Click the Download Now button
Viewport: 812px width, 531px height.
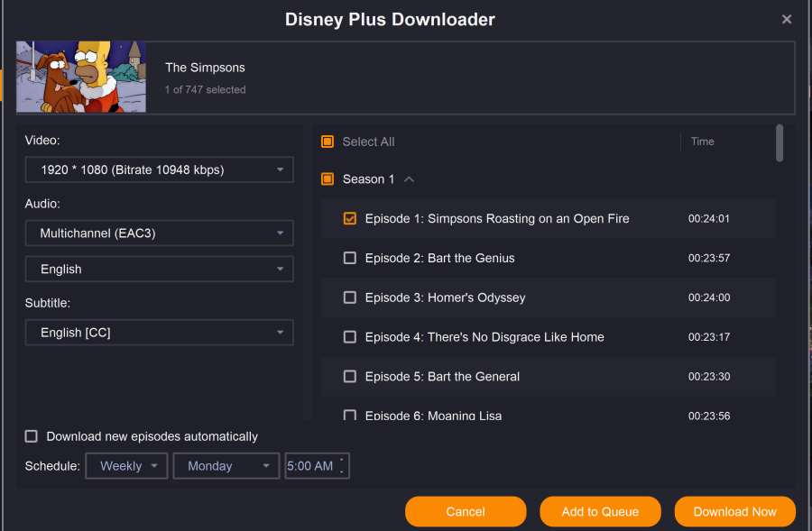coord(734,511)
